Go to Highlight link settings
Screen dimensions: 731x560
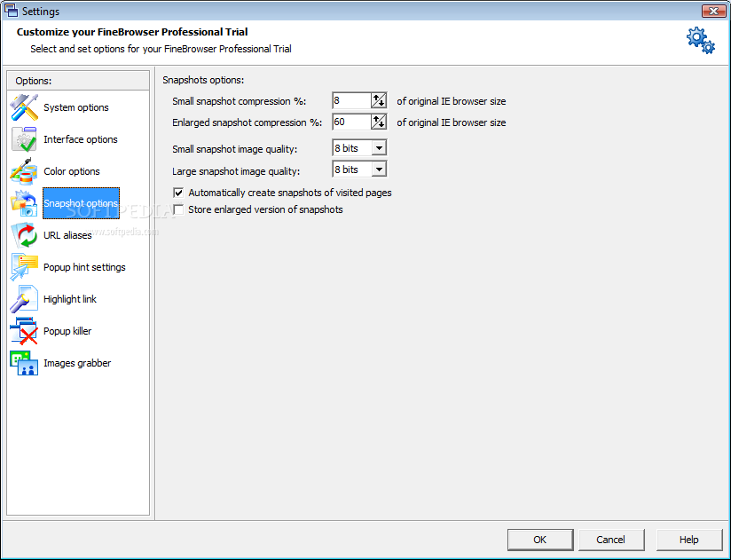coord(70,299)
